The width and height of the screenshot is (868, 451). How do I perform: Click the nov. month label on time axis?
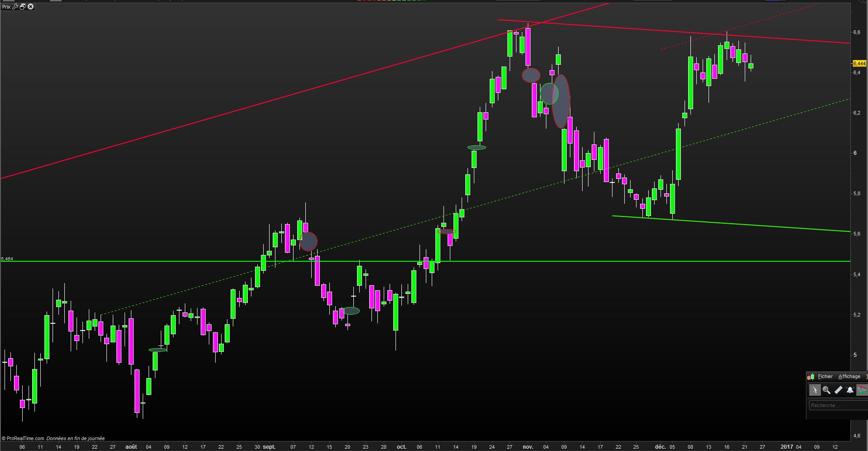528,447
